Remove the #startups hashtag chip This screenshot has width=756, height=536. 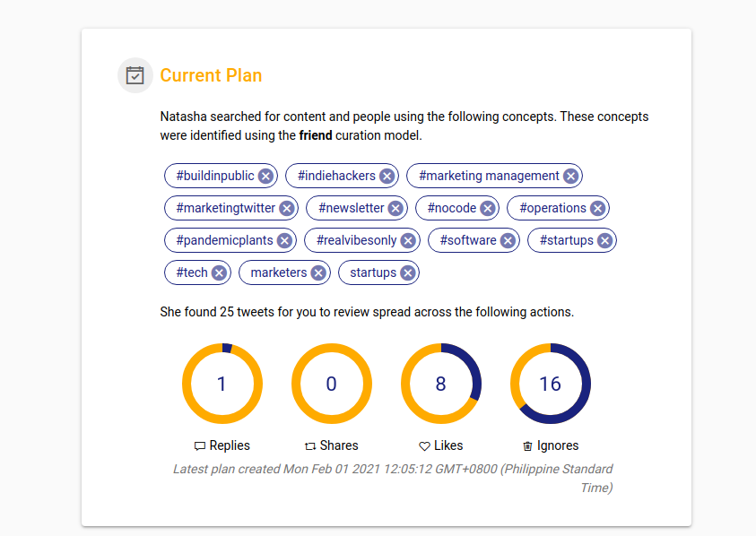[604, 240]
